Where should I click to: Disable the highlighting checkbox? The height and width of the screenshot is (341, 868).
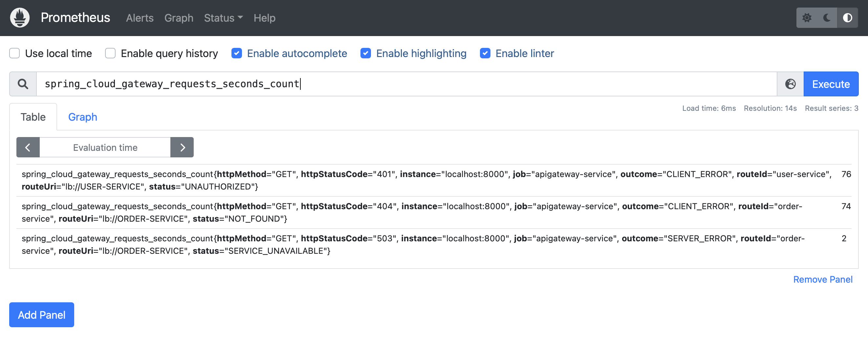[x=366, y=53]
